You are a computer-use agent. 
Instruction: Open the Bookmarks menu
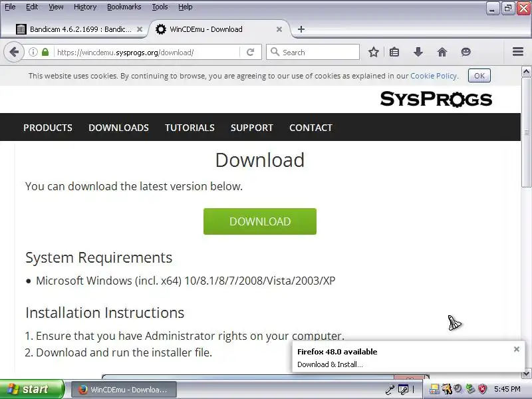point(124,7)
